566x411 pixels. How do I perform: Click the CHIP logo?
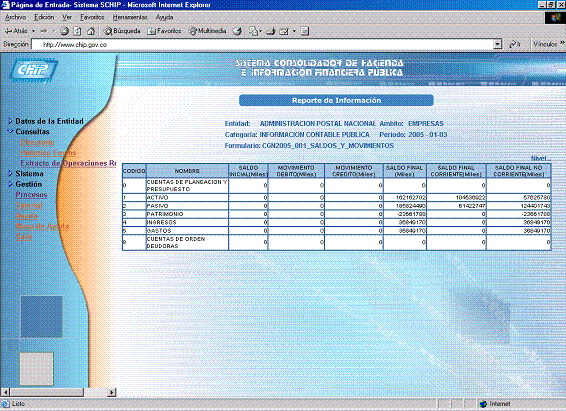click(34, 69)
